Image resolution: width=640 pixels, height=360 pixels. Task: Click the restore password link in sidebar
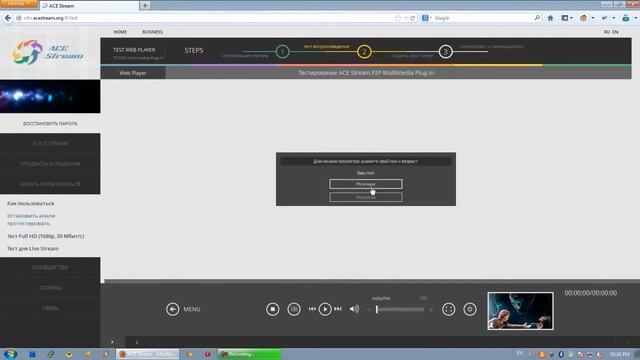tap(50, 123)
